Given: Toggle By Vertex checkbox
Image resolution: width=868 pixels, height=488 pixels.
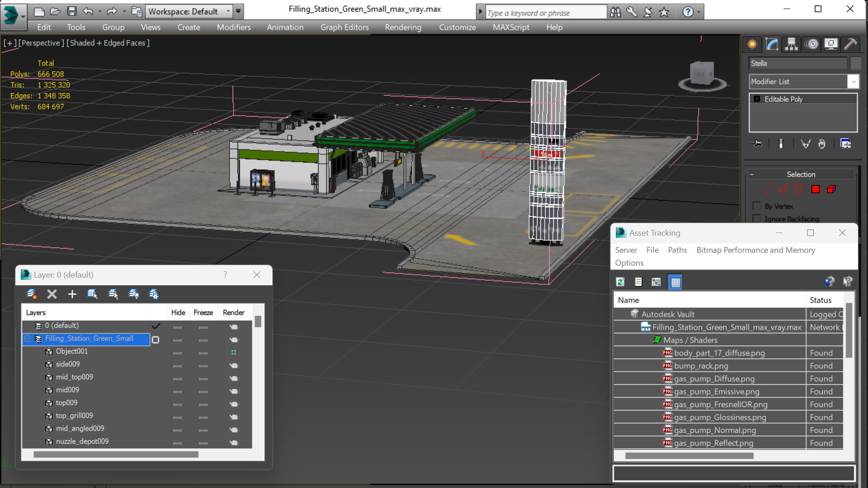Looking at the screenshot, I should point(756,206).
